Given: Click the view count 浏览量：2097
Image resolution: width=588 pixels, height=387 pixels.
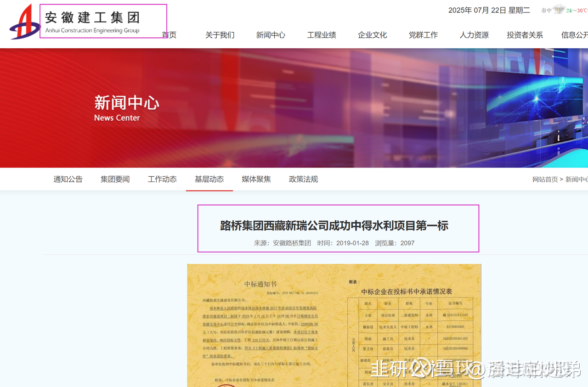Looking at the screenshot, I should [x=395, y=243].
